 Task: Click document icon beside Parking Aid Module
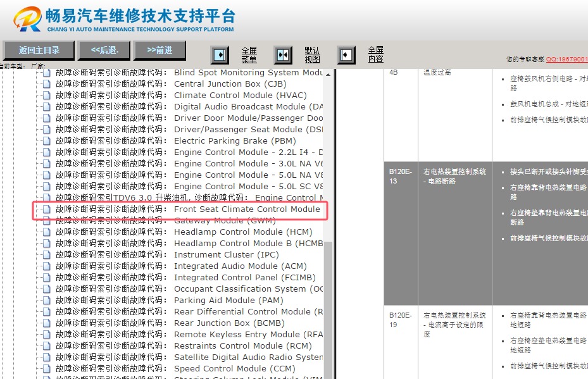click(x=46, y=301)
